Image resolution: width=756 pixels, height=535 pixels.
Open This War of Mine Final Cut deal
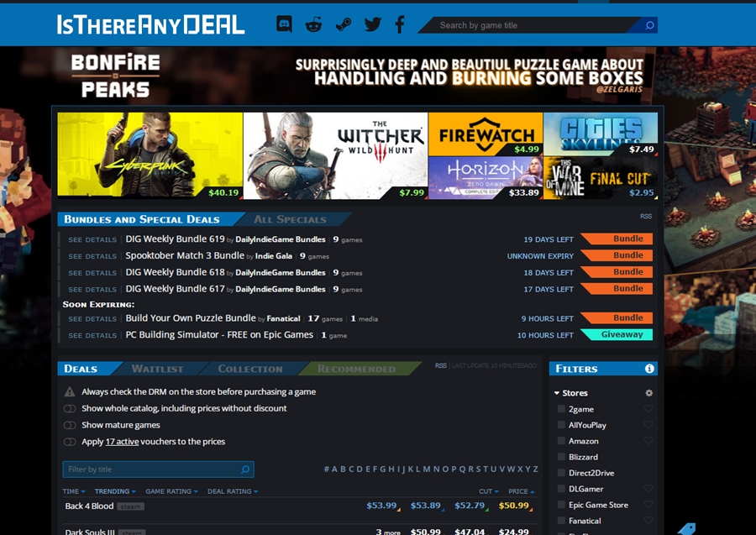pos(601,178)
